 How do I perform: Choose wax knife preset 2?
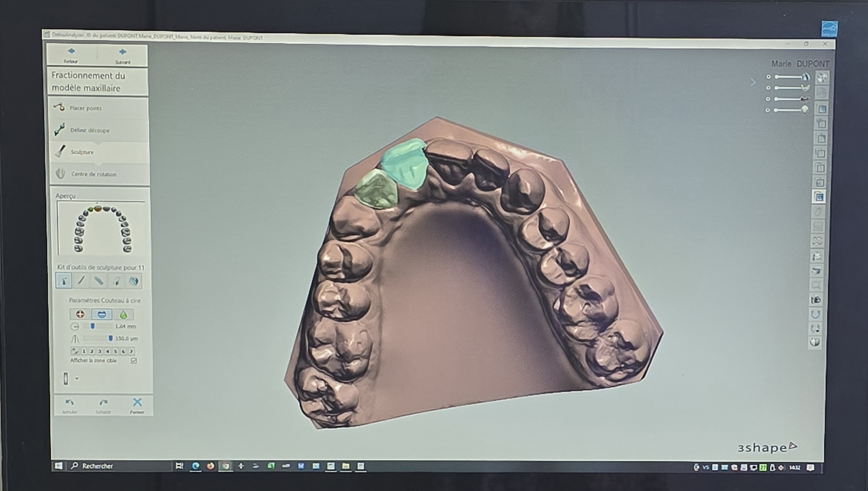click(x=92, y=352)
